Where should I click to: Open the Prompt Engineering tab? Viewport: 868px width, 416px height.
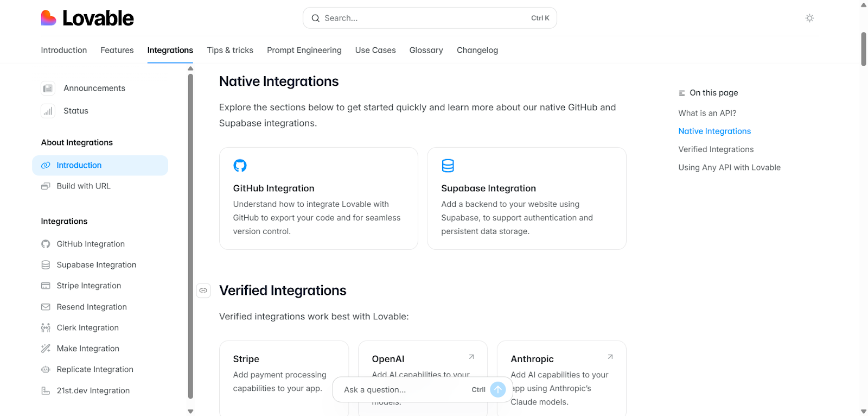click(x=304, y=50)
